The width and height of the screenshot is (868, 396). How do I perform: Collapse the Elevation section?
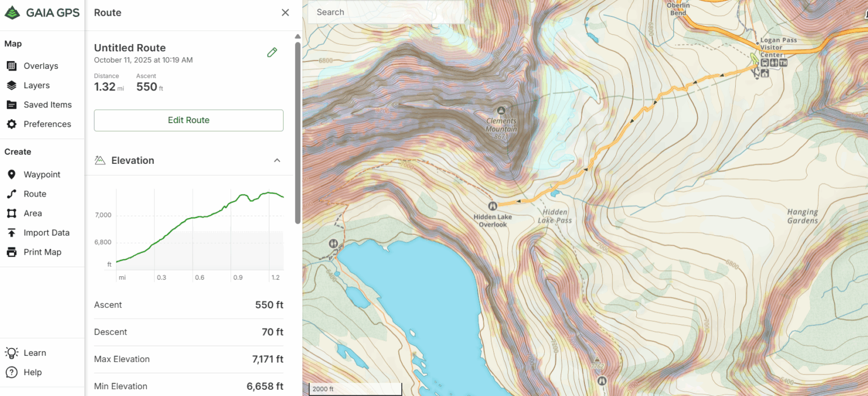[x=277, y=160]
